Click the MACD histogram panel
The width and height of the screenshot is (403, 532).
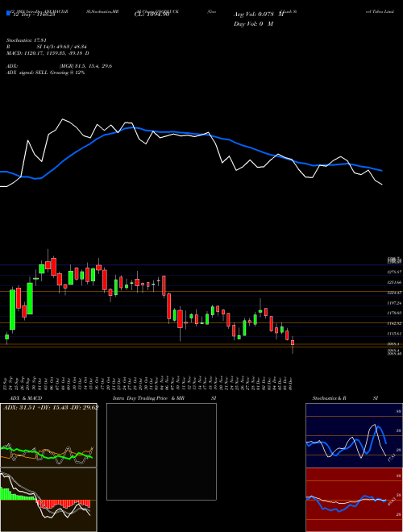[x=48, y=500]
